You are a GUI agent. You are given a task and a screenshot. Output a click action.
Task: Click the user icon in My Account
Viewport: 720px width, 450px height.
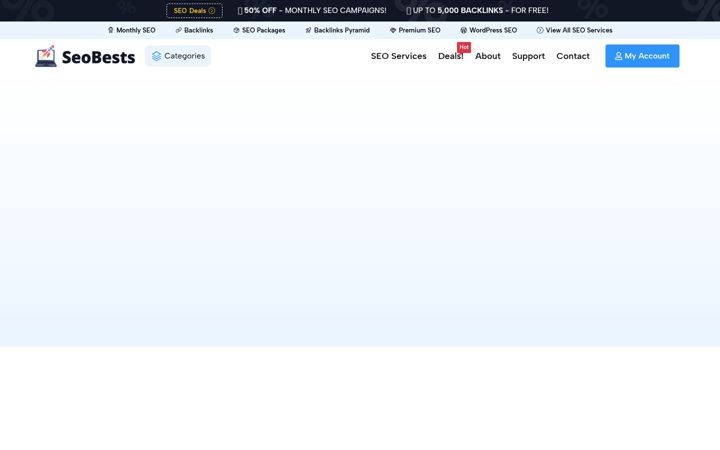pyautogui.click(x=619, y=56)
